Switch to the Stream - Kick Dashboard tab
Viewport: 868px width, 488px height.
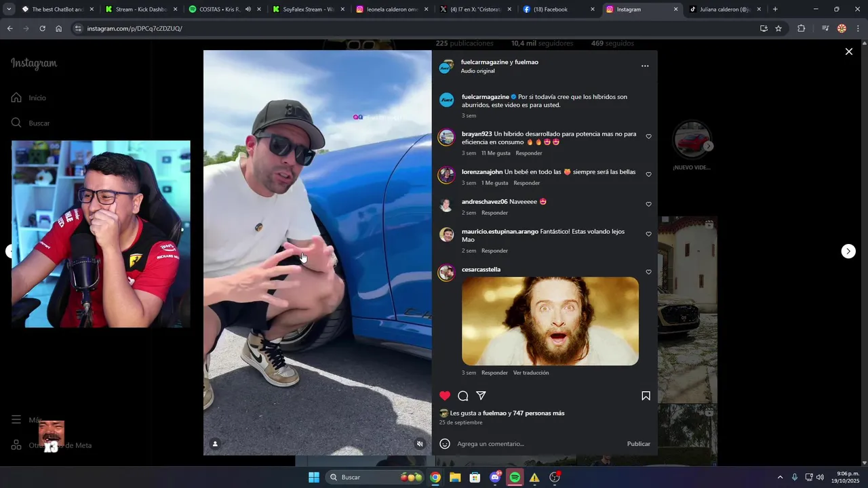click(141, 9)
